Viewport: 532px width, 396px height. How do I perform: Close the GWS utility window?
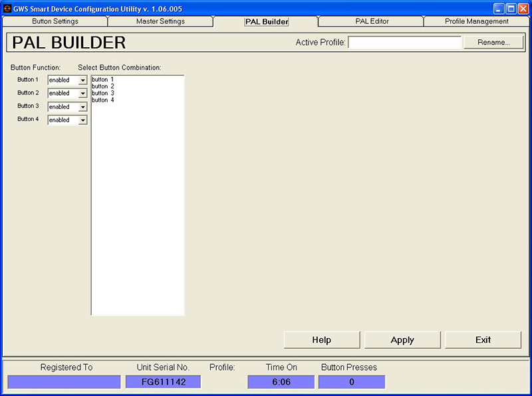click(x=523, y=9)
